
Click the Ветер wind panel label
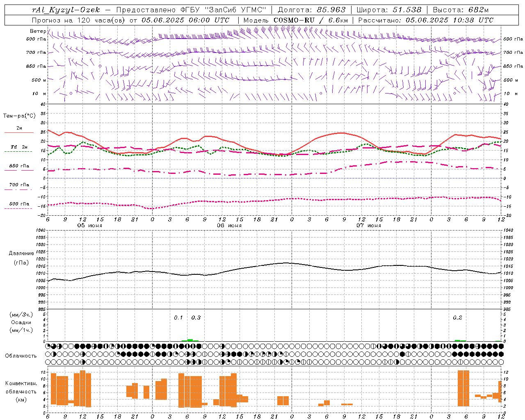(x=38, y=31)
